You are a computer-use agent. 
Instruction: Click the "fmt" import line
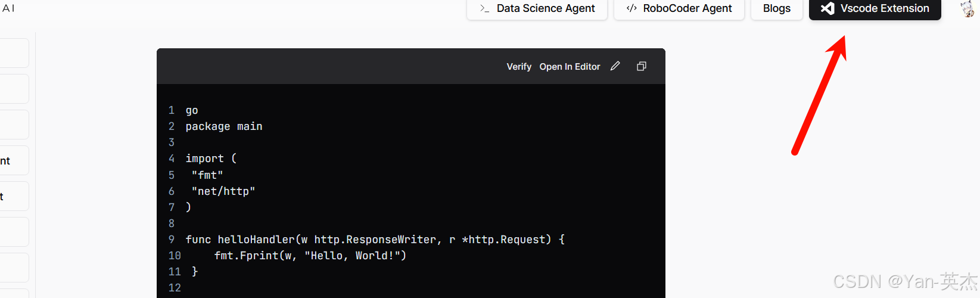coord(207,175)
